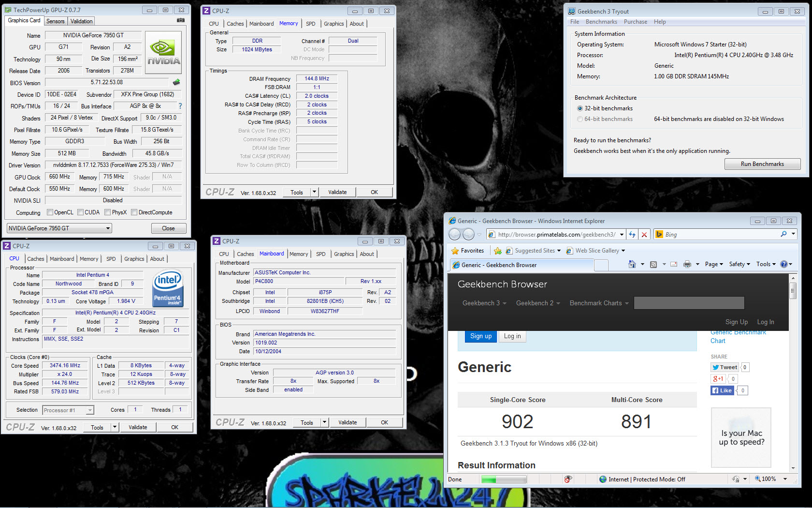Open the Processor #1 selection dropdown
The image size is (812, 508).
(x=68, y=410)
